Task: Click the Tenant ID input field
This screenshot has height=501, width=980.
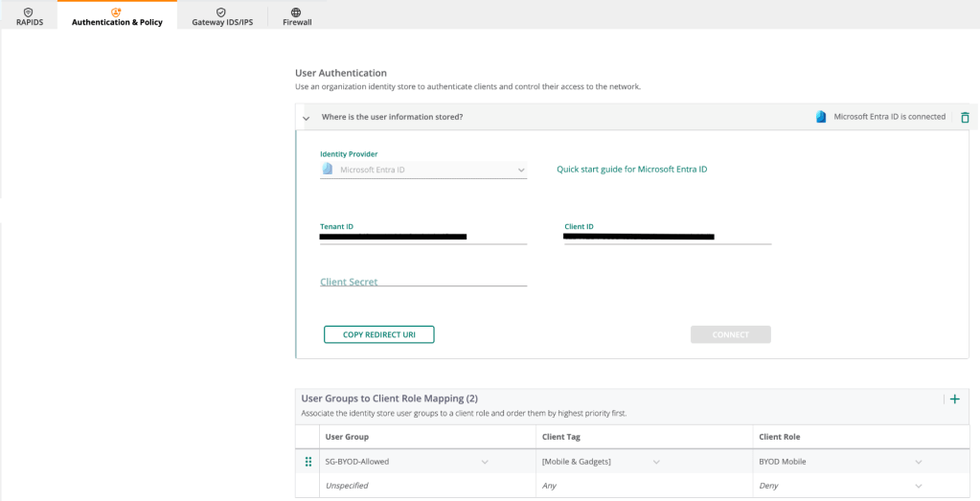Action: point(423,236)
